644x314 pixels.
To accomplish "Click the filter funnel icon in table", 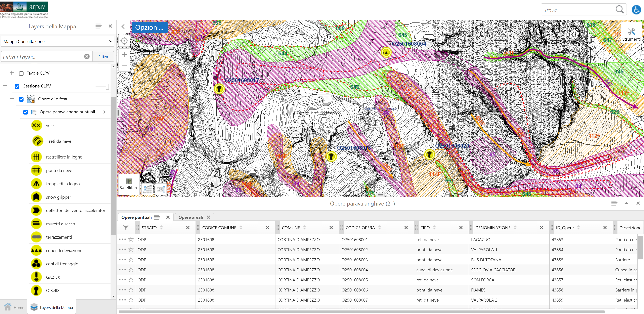I will coord(126,227).
